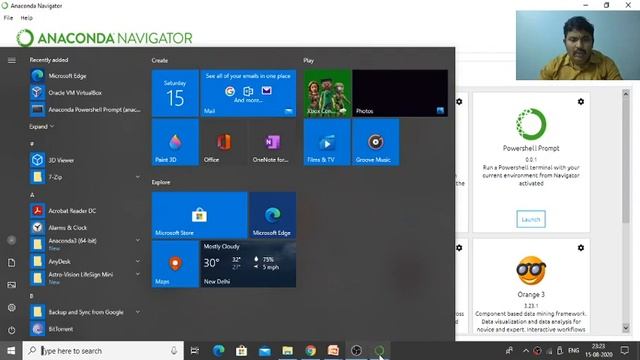The height and width of the screenshot is (360, 640).
Task: Open Alarms & Clock app
Action: point(85,227)
